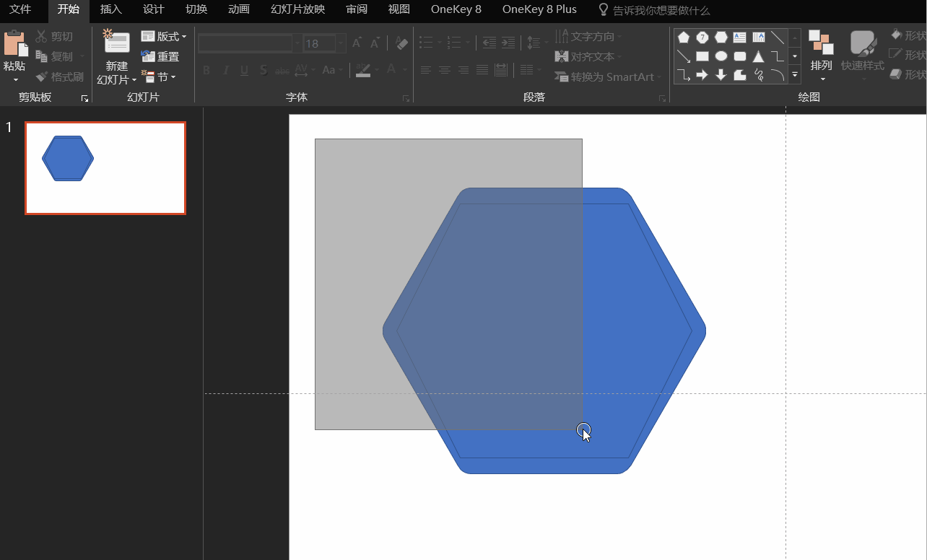The height and width of the screenshot is (560, 927).
Task: Open the font size dropdown showing 18
Action: coord(341,43)
